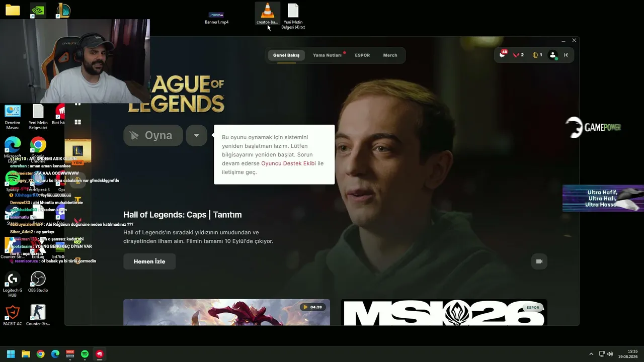Open Spotify from the taskbar
This screenshot has height=362, width=644.
pyautogui.click(x=85, y=354)
